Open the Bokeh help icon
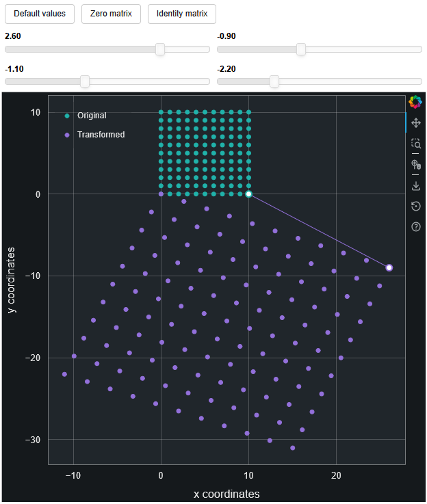The image size is (427, 504). (x=415, y=227)
